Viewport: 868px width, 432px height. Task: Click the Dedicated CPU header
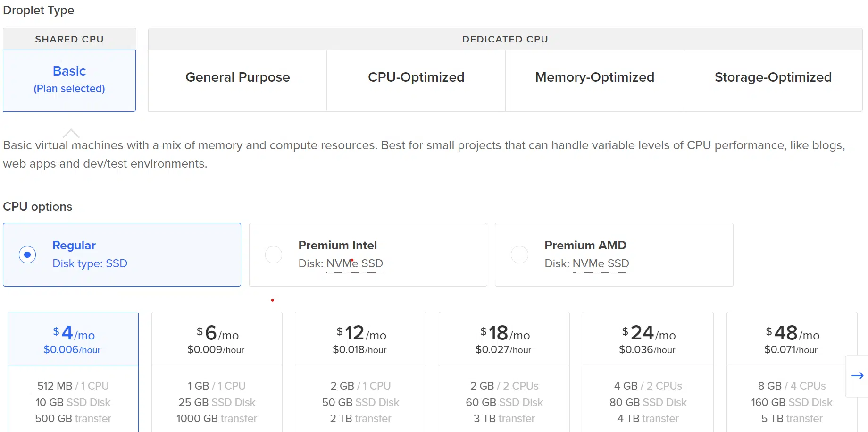click(x=505, y=39)
